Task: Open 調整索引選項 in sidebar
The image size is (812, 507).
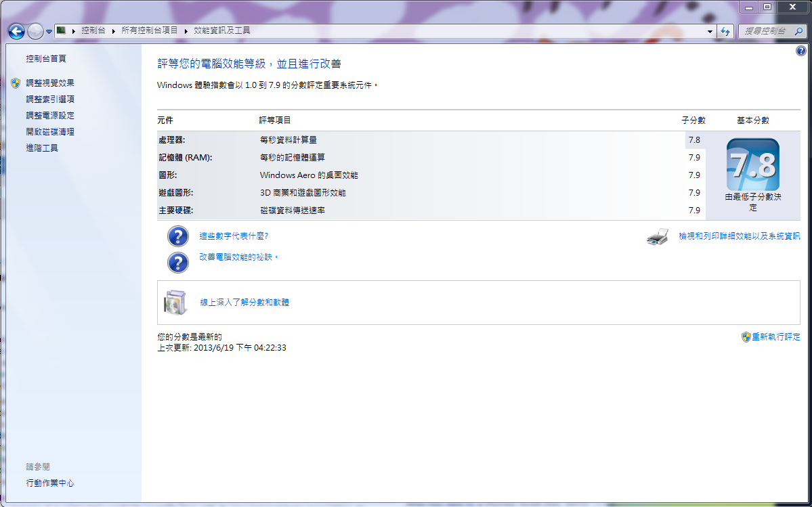Action: tap(50, 99)
